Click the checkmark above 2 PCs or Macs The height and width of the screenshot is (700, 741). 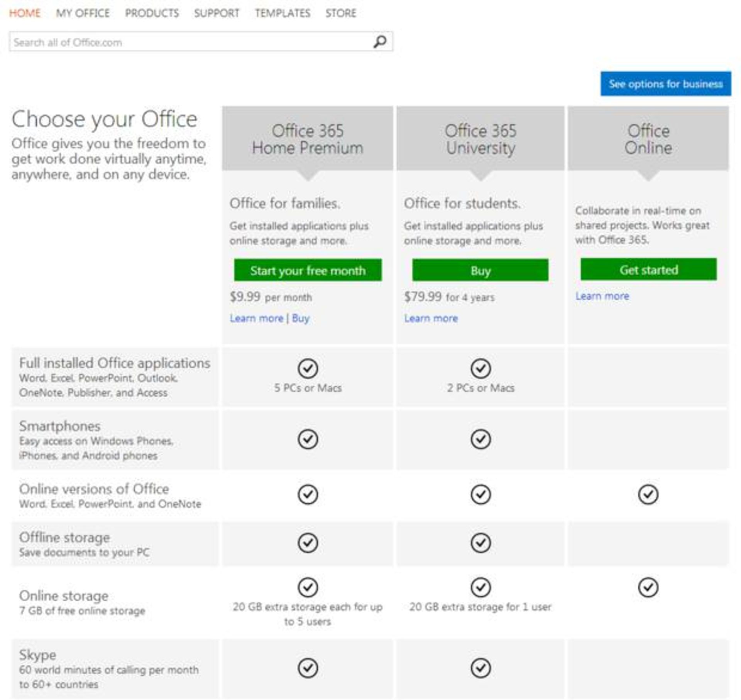pos(481,369)
